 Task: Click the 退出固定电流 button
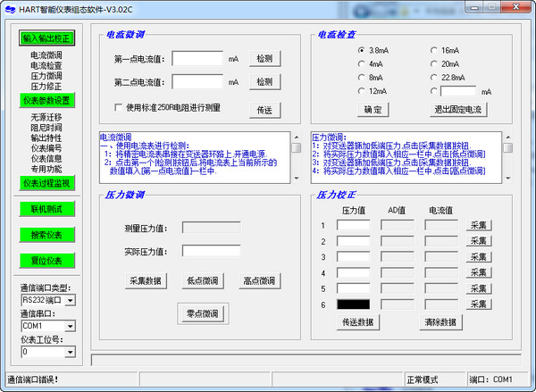click(457, 110)
